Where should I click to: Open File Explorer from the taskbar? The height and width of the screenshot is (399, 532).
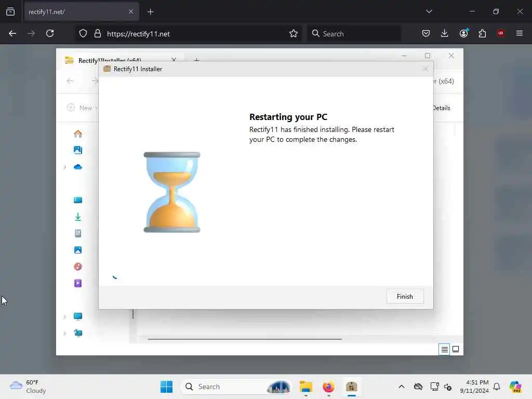305,387
